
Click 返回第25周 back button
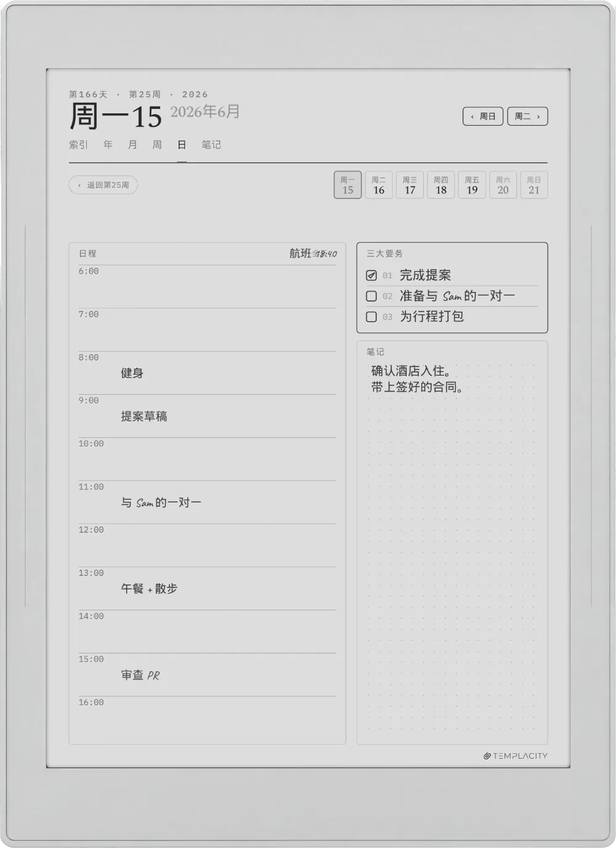point(103,185)
